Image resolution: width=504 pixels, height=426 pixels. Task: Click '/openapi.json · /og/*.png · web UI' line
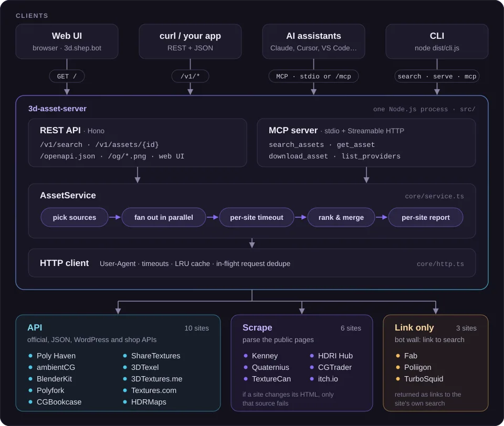(x=112, y=156)
